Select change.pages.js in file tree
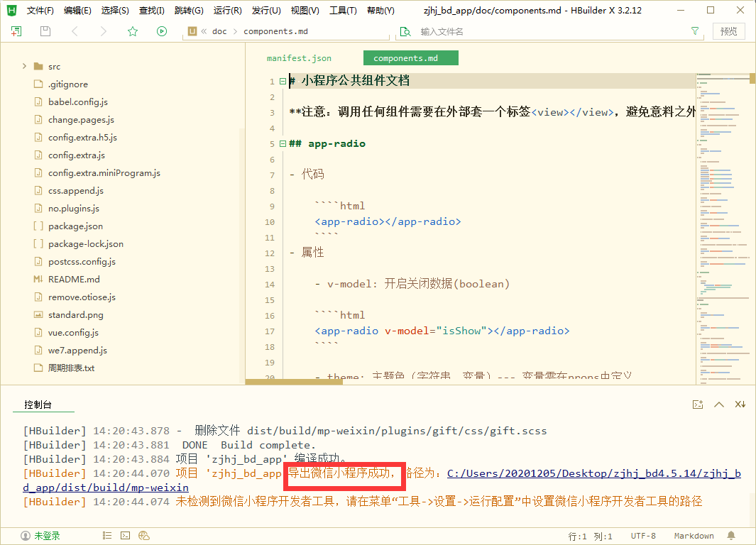 coord(81,120)
